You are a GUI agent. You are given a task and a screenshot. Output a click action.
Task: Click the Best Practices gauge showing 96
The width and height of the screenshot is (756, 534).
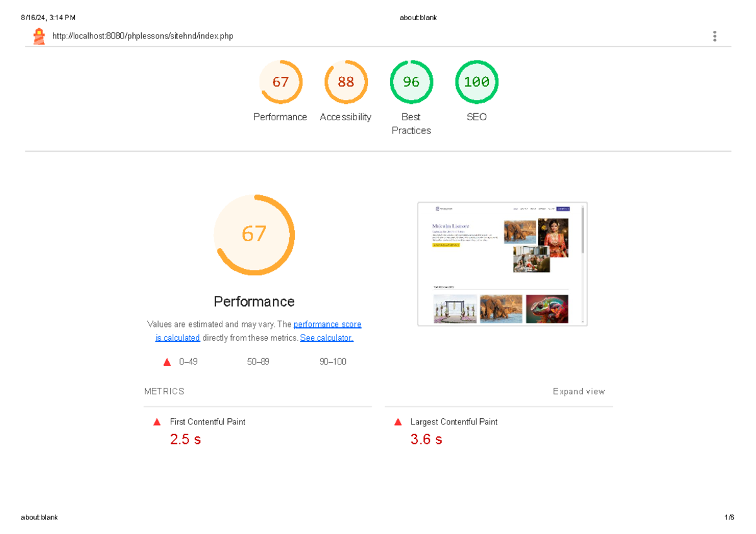pos(411,82)
